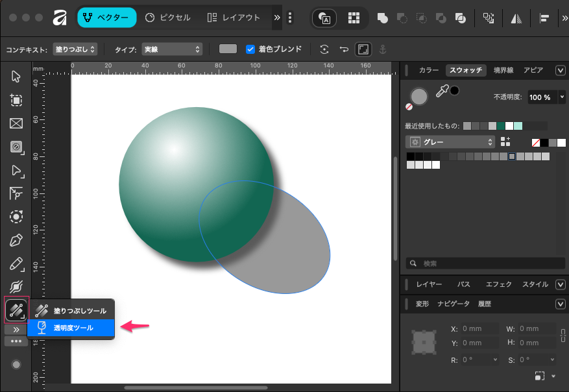Switch to the カラー panel tab
The image size is (569, 392).
point(428,70)
